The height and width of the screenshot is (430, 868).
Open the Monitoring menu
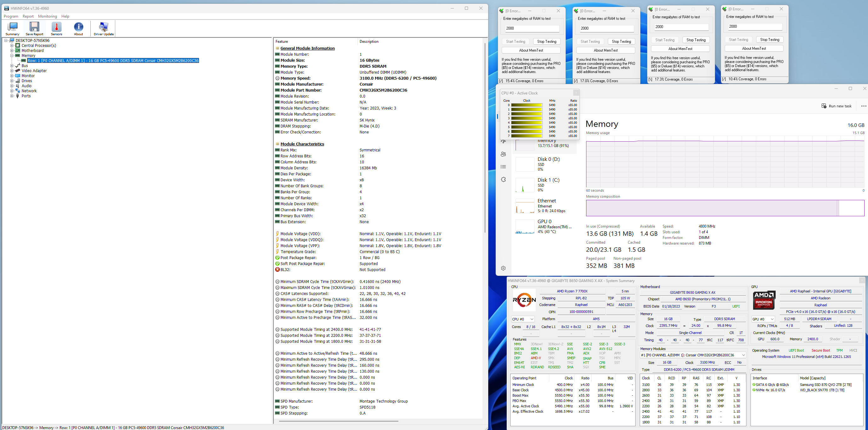click(47, 16)
